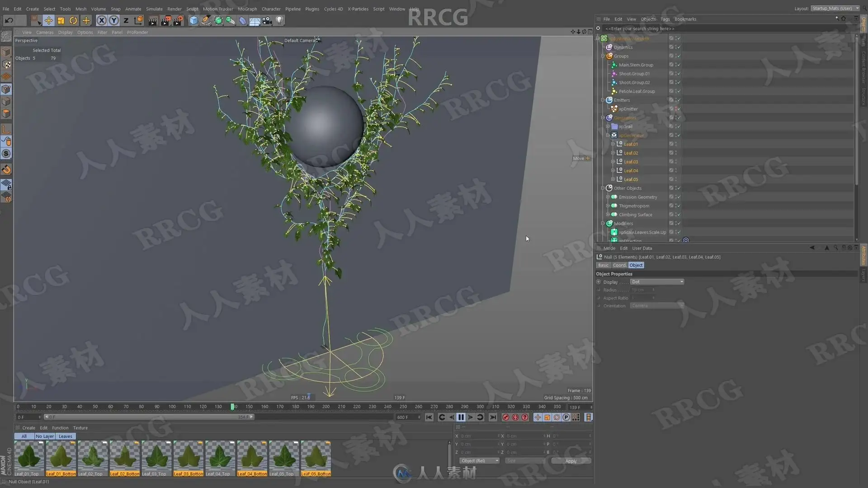Click the viewport pan arrows icon
868x488 pixels.
573,32
